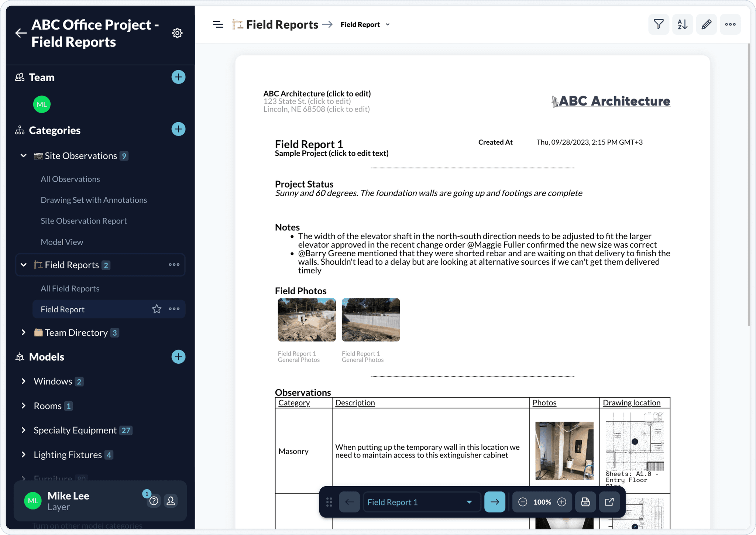Click the vertical scrollbar of the report
The height and width of the screenshot is (535, 756).
point(749,185)
